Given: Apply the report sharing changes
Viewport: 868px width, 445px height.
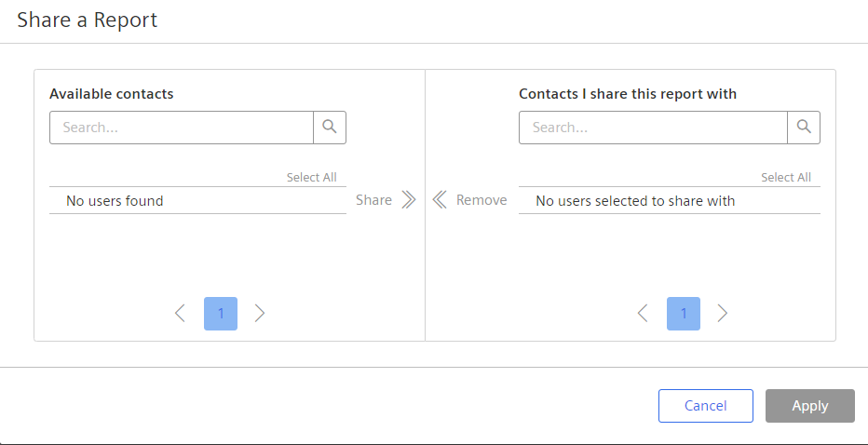Looking at the screenshot, I should point(810,406).
